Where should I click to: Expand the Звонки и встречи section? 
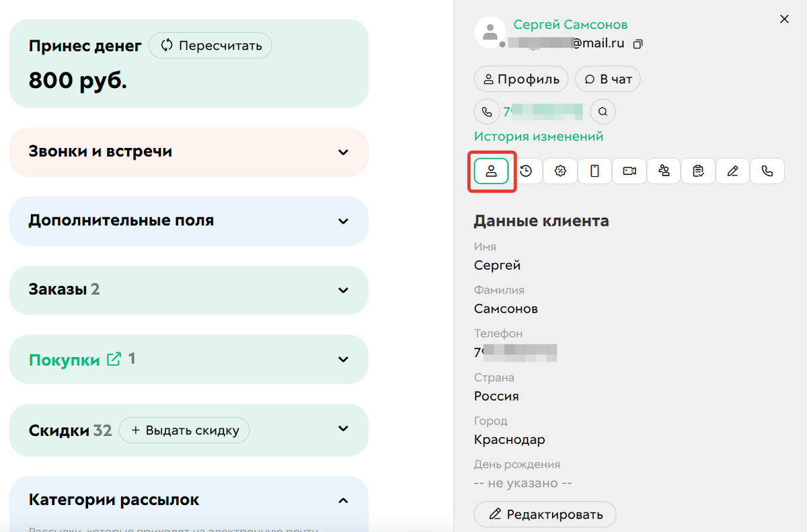pyautogui.click(x=343, y=152)
